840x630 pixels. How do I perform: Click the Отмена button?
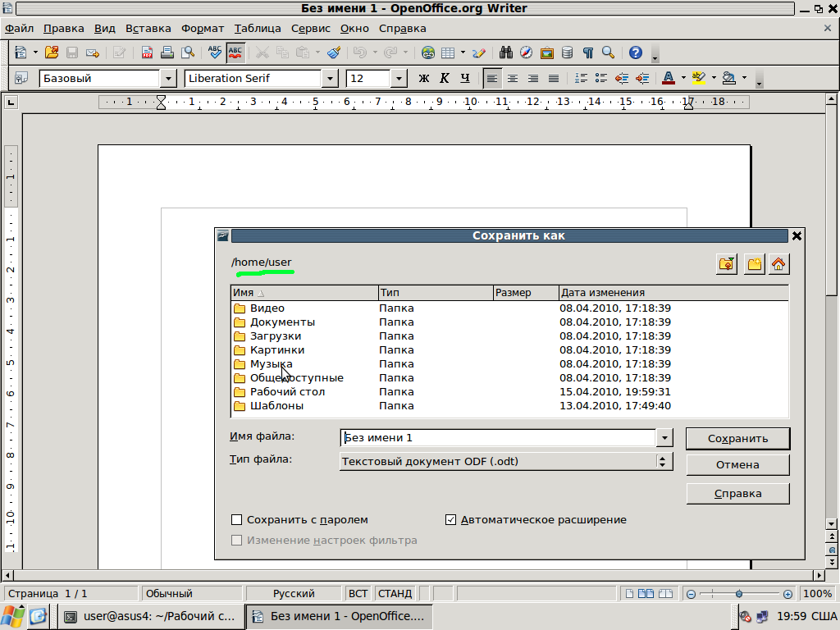737,465
